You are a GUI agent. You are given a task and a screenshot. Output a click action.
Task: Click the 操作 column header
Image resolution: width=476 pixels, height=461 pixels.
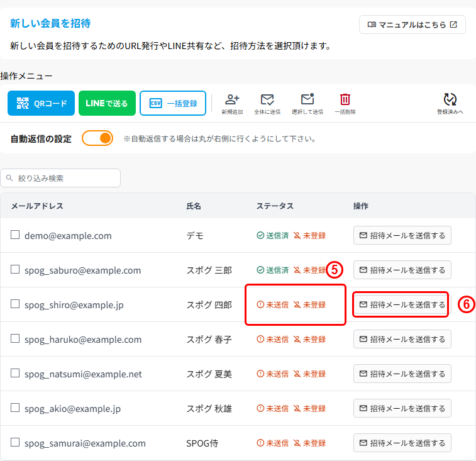pyautogui.click(x=361, y=206)
